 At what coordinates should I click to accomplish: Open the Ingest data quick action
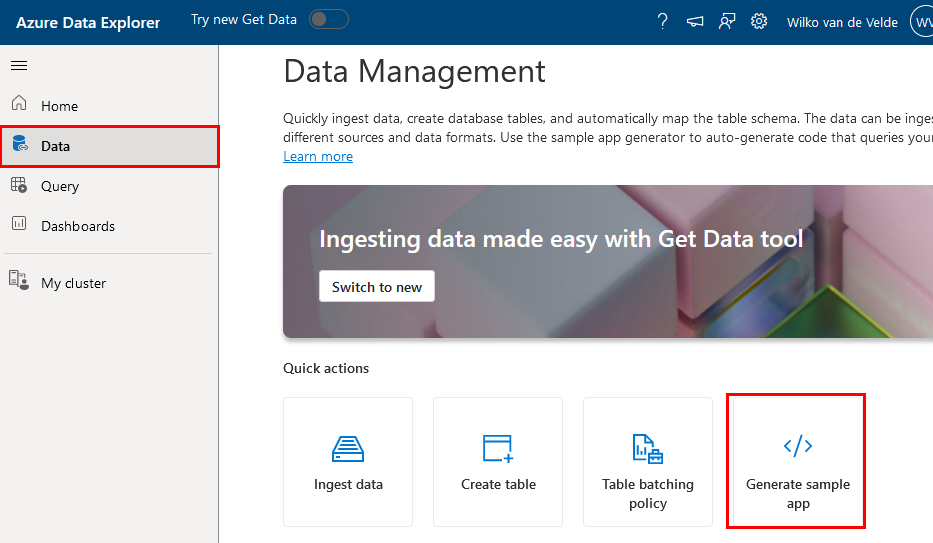click(x=348, y=462)
